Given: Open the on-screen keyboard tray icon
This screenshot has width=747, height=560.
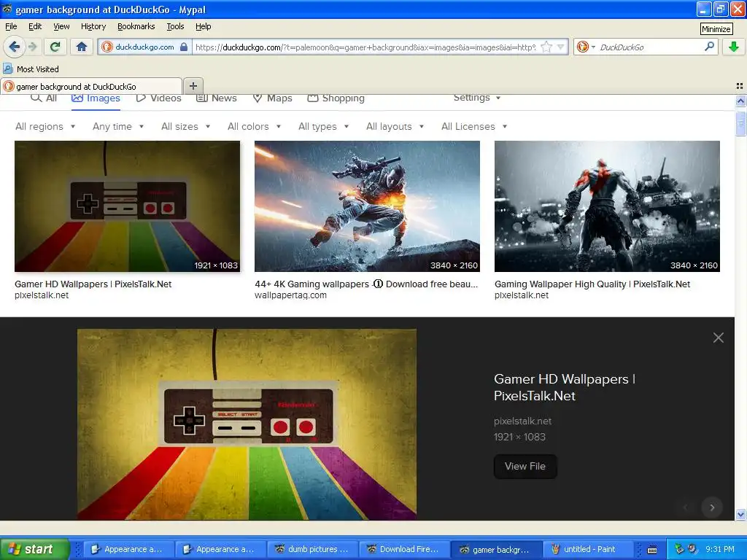Looking at the screenshot, I should coord(652,550).
